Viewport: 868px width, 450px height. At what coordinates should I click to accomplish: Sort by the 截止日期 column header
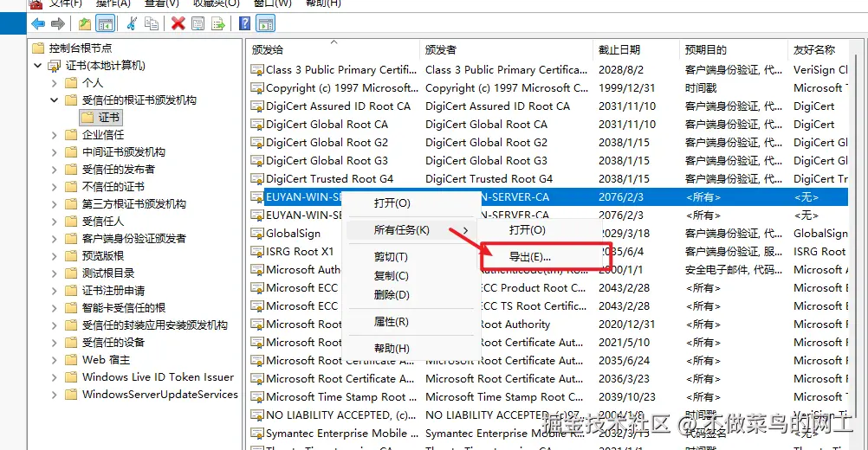click(636, 49)
